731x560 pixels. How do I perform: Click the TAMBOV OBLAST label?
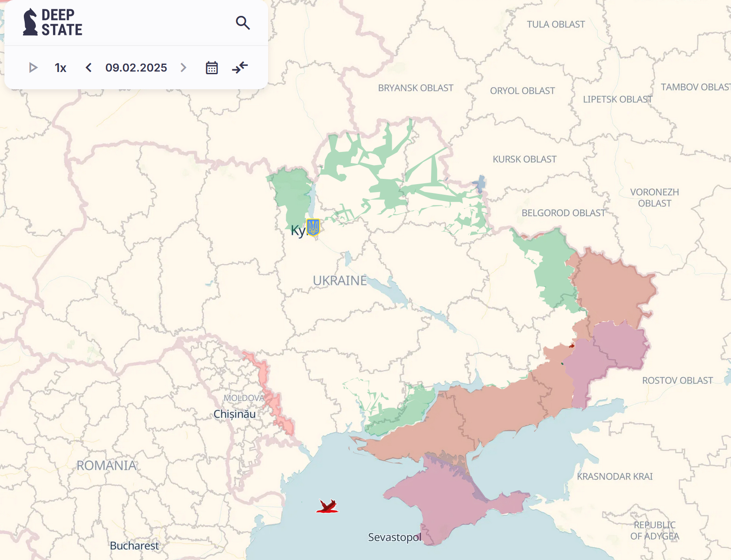(x=696, y=87)
